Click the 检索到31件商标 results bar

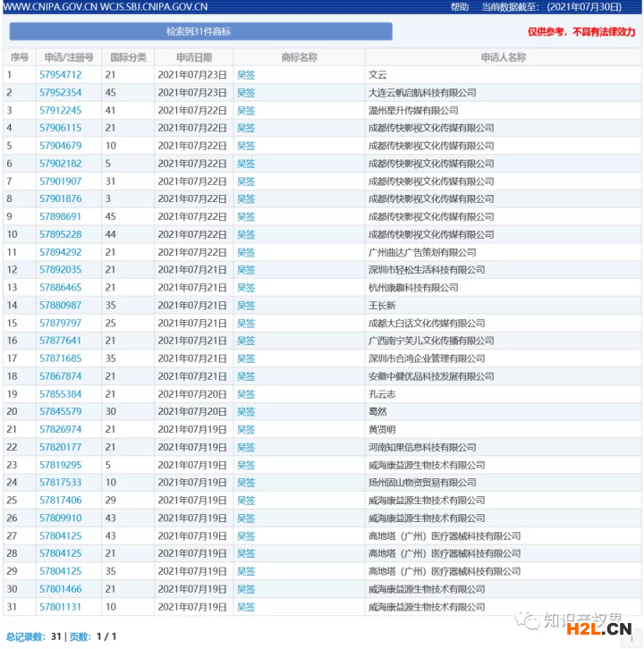(x=200, y=31)
